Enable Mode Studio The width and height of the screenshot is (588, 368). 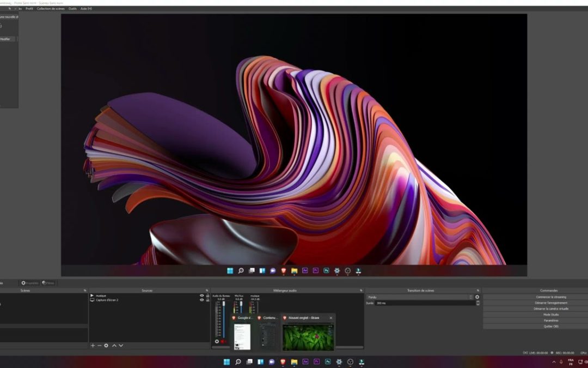click(551, 315)
